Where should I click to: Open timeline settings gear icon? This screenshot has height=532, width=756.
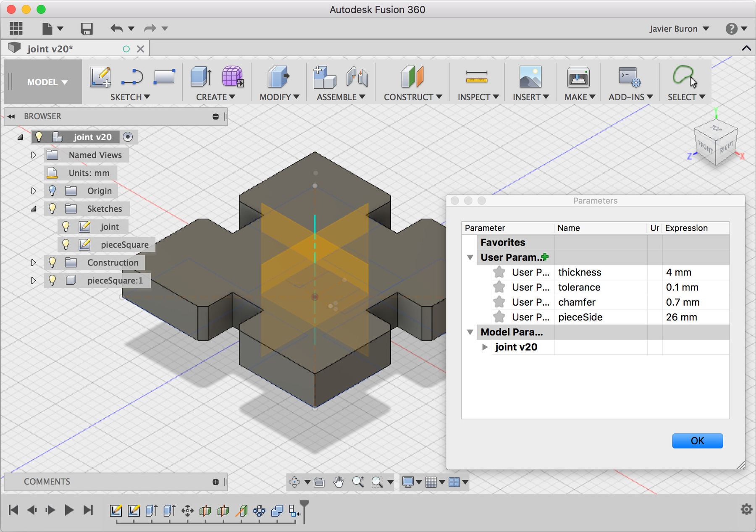pyautogui.click(x=746, y=509)
